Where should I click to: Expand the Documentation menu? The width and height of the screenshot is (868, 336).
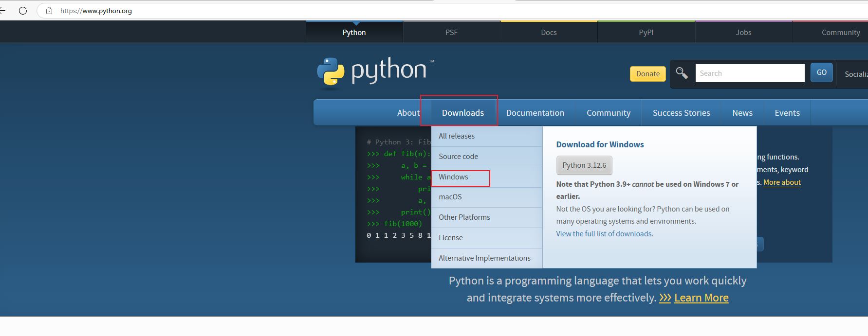point(535,113)
